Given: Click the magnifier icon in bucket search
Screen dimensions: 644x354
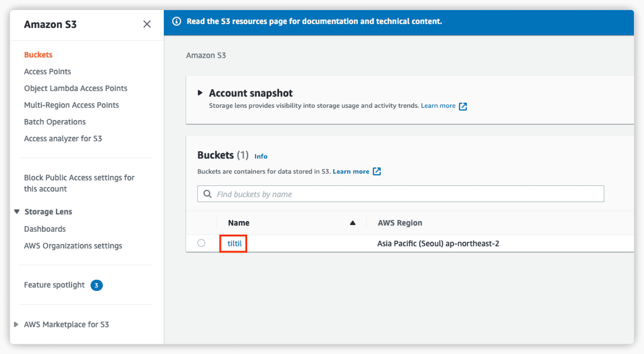Looking at the screenshot, I should pos(207,194).
